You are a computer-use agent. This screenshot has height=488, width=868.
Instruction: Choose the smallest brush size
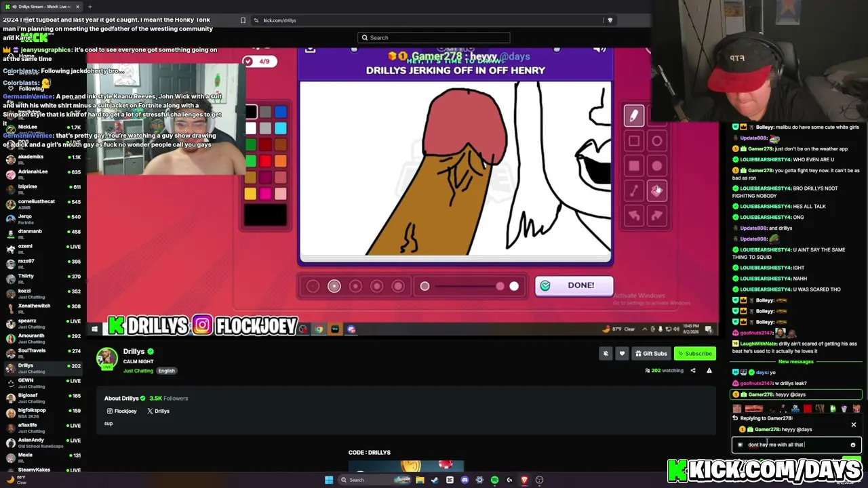point(313,286)
